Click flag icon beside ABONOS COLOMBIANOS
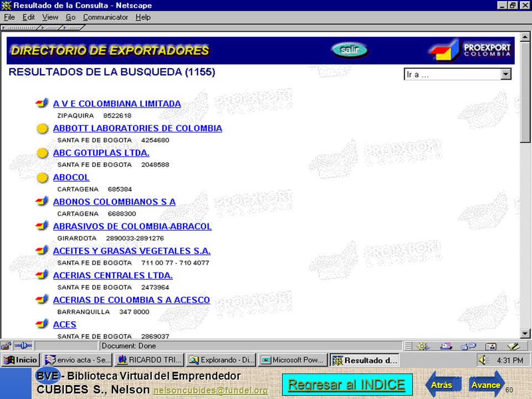 42,201
